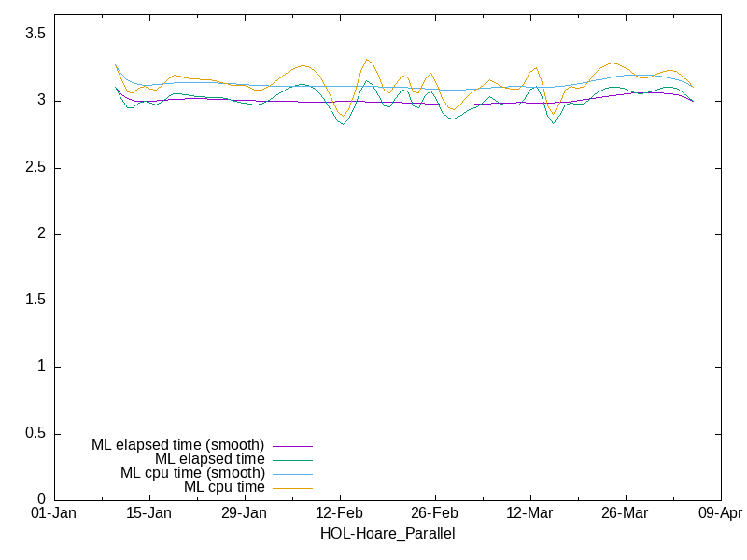Click the blue ML cpu time (smooth) legend line
The height and width of the screenshot is (560, 747).
(292, 475)
